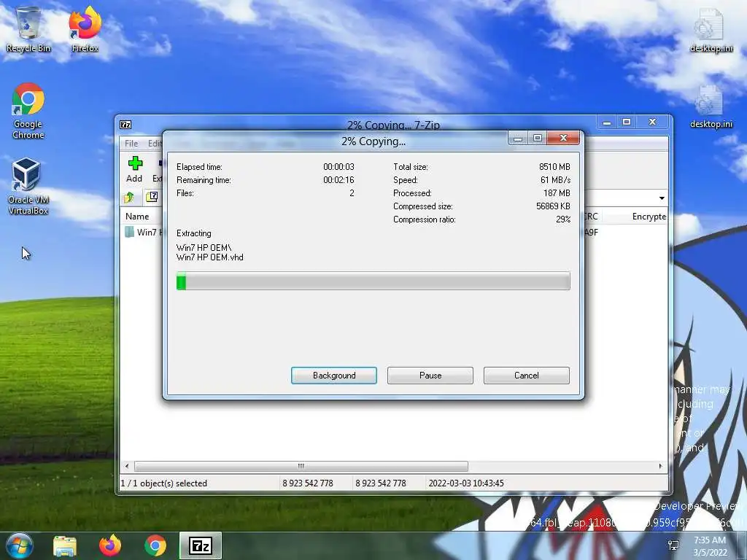Click the 8510 MB total size value
747x560 pixels.
tap(554, 167)
